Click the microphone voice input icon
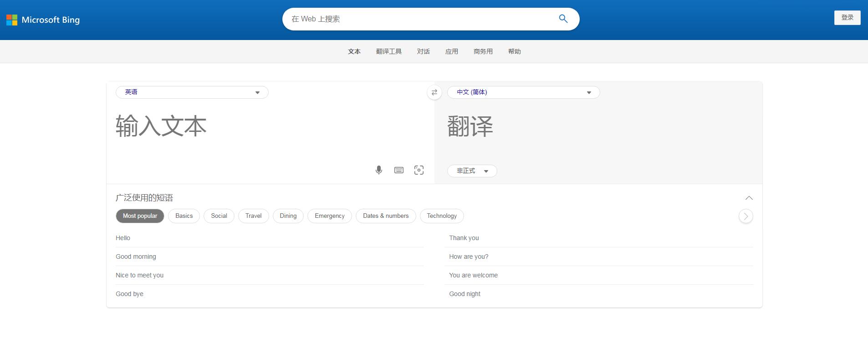Image resolution: width=868 pixels, height=352 pixels. [378, 170]
